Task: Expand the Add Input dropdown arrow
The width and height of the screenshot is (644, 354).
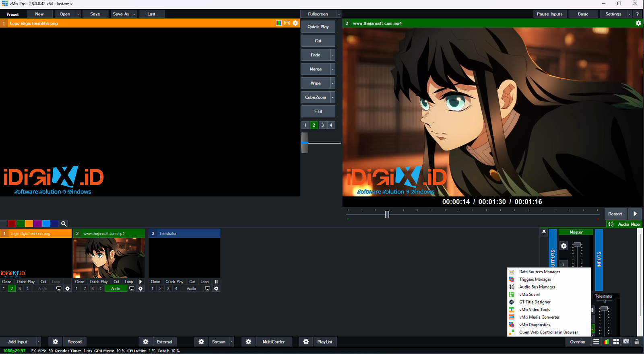Action: (x=39, y=342)
